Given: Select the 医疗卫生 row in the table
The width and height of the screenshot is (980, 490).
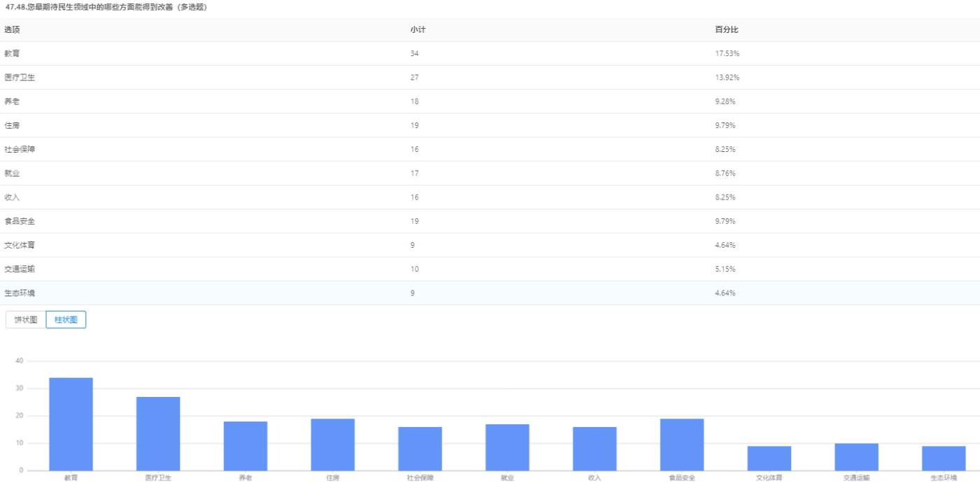Looking at the screenshot, I should (x=490, y=77).
